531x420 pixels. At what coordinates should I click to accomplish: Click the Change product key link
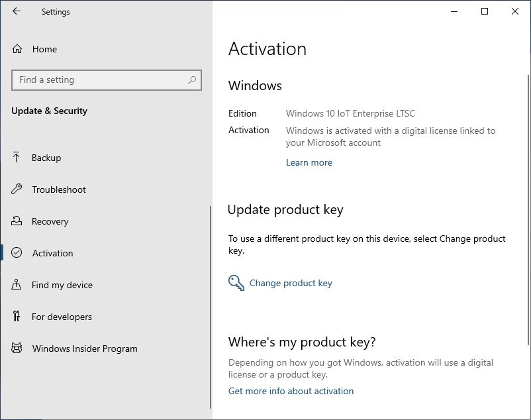291,283
